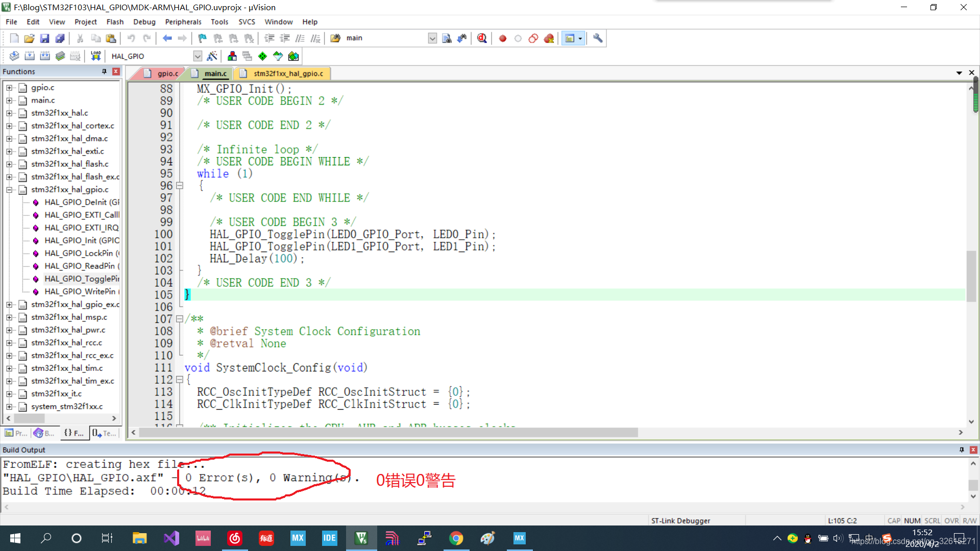Click the Undo last action icon
Viewport: 980px width, 551px height.
(x=131, y=38)
